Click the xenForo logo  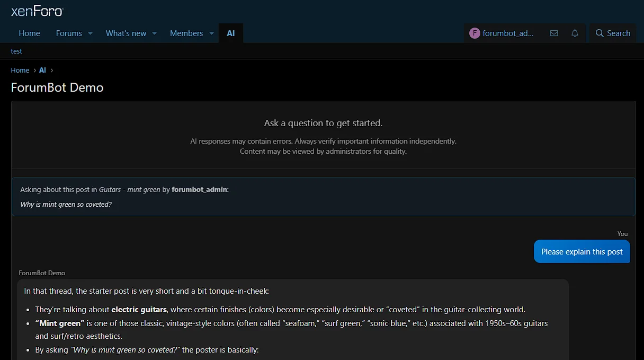tap(36, 11)
